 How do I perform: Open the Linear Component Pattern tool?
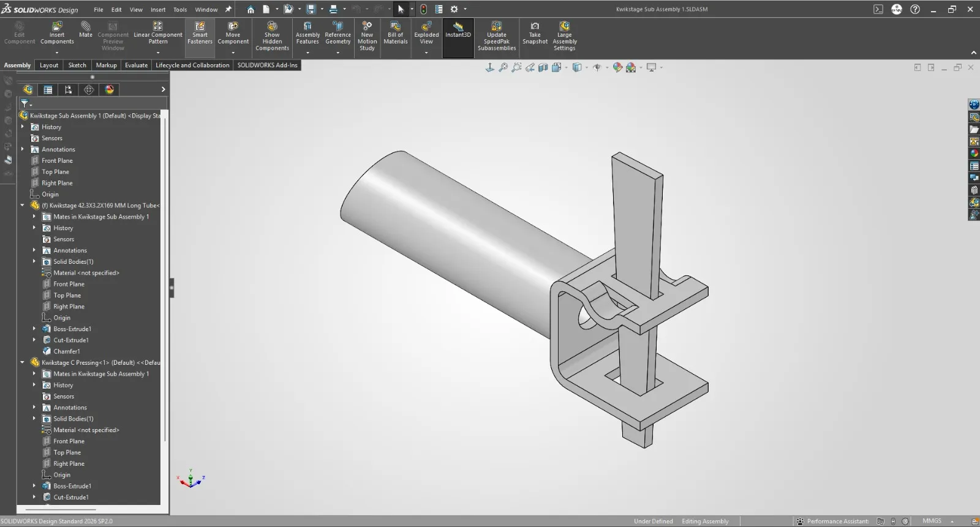[x=158, y=34]
